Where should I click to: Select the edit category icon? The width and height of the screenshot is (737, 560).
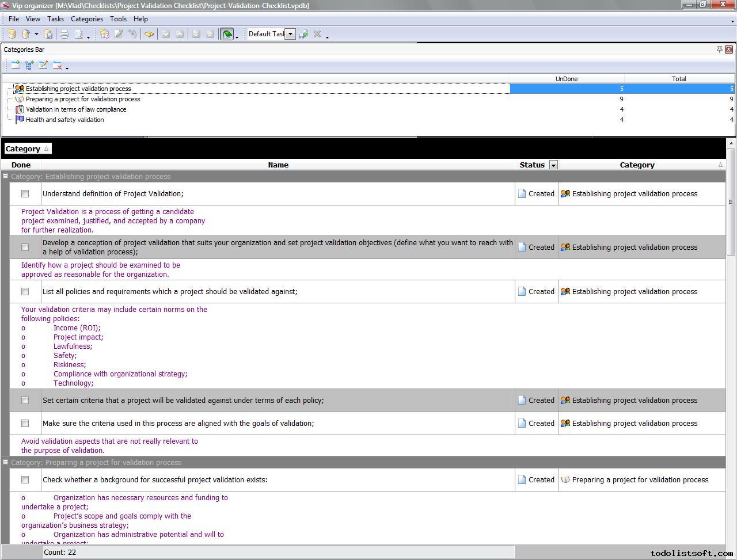tap(43, 65)
